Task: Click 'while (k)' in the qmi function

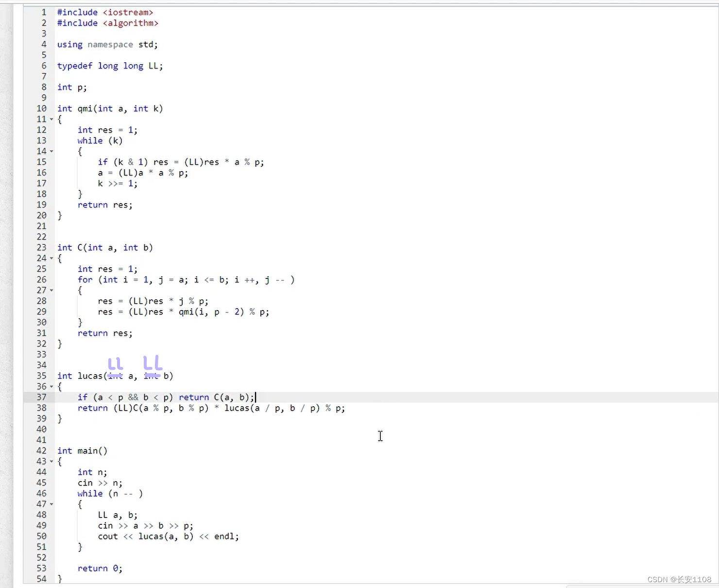Action: tap(100, 140)
